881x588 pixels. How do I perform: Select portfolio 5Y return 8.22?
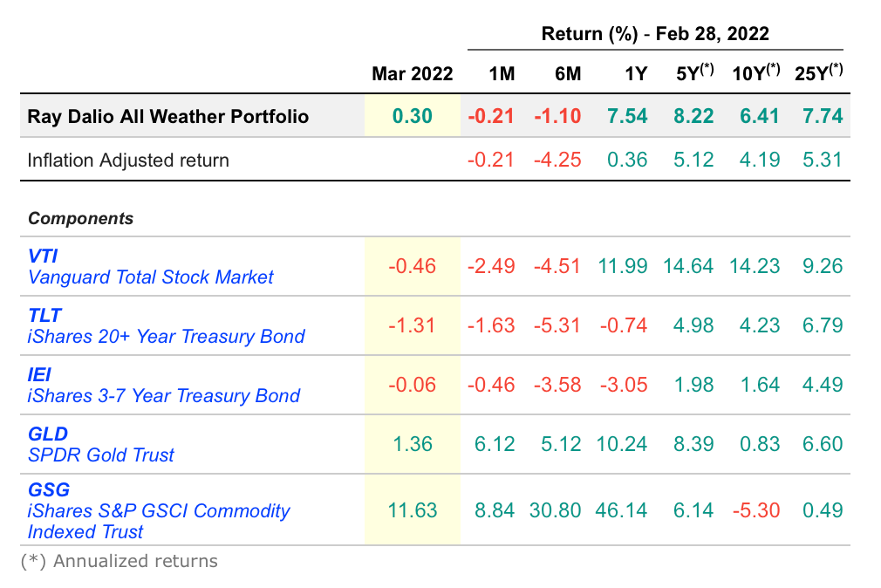(x=693, y=116)
